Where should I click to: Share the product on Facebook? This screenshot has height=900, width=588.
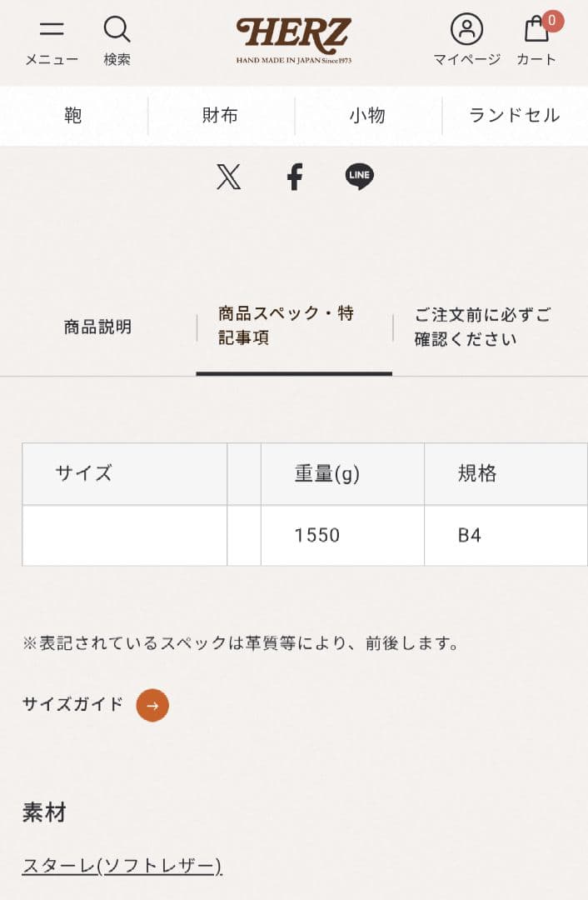(x=295, y=176)
